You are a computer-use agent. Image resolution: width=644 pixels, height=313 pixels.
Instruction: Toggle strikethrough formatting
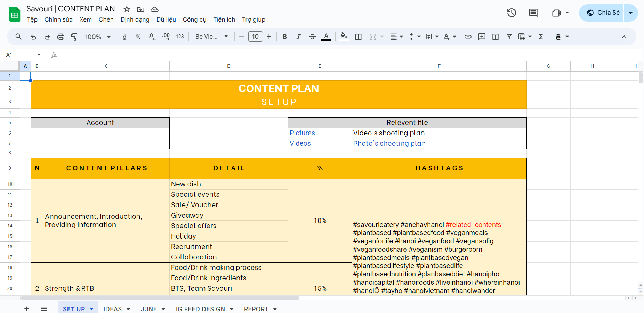click(x=312, y=37)
